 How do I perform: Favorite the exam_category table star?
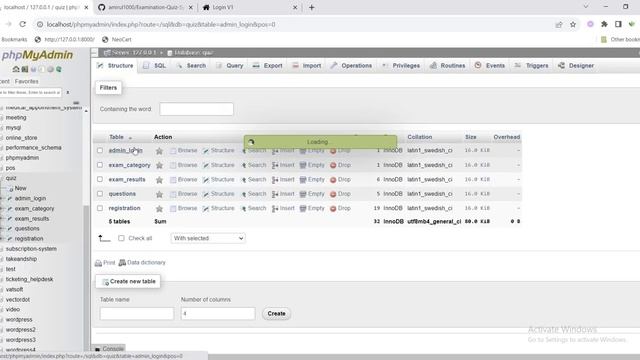click(159, 165)
